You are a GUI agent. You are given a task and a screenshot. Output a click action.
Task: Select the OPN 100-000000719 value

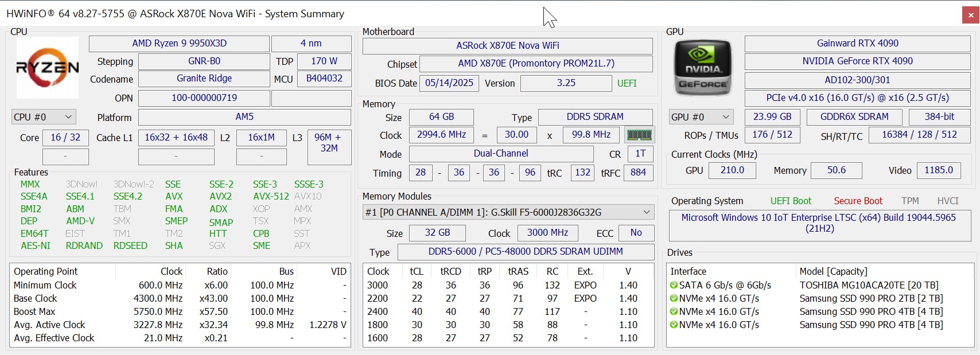(x=204, y=98)
